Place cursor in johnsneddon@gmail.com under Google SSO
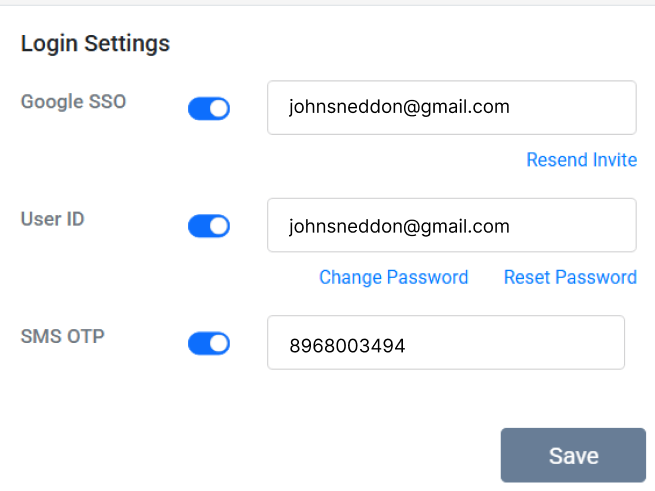Image resolution: width=655 pixels, height=491 pixels. coord(399,107)
